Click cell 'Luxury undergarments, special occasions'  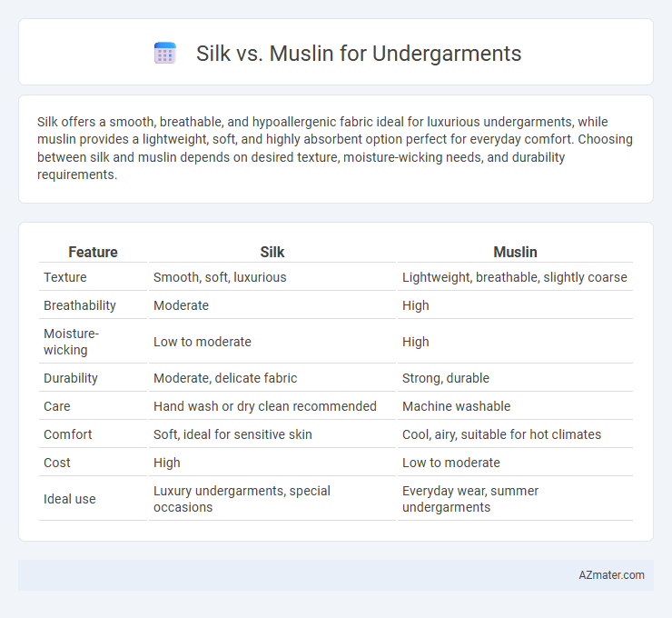pos(242,499)
